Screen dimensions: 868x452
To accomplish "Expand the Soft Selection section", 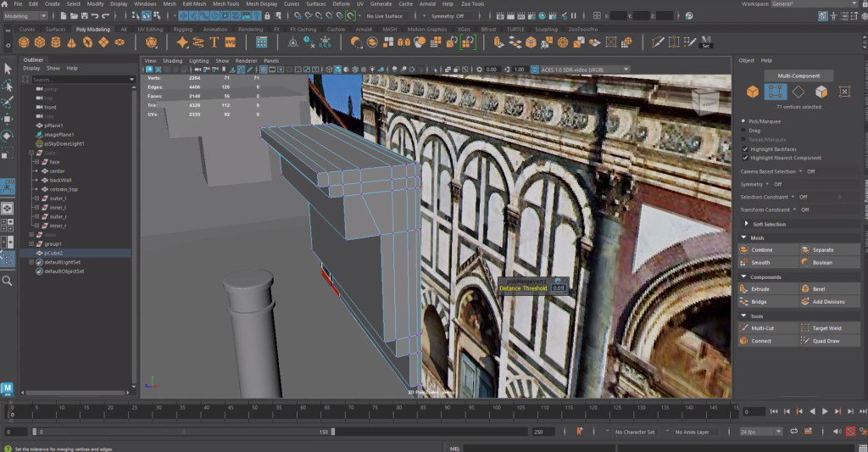I will [x=746, y=224].
